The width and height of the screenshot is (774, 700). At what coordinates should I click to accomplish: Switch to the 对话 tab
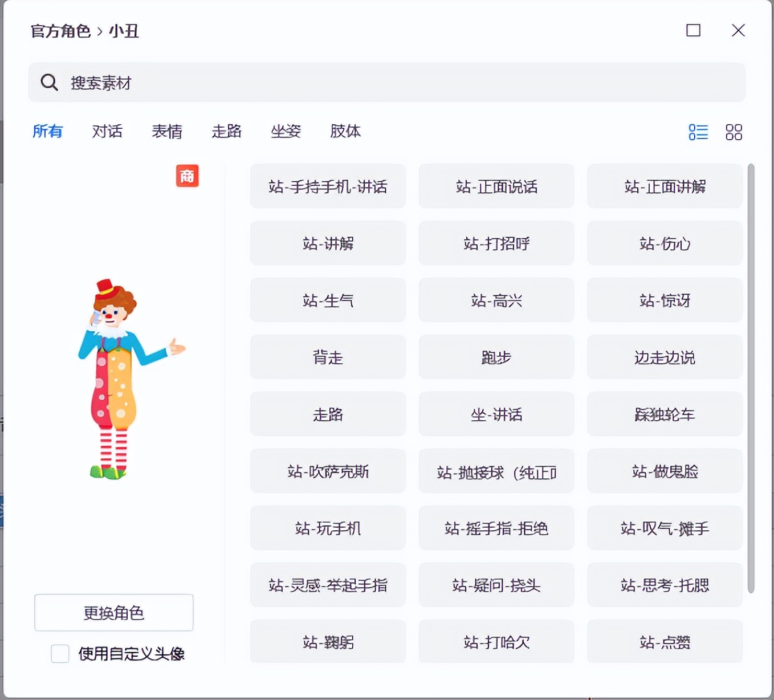(x=107, y=132)
